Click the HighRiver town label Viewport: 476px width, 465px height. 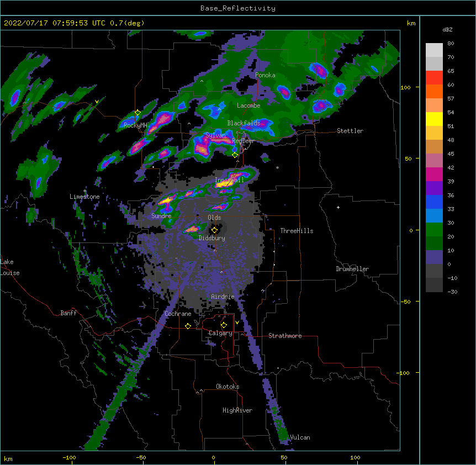(x=237, y=410)
